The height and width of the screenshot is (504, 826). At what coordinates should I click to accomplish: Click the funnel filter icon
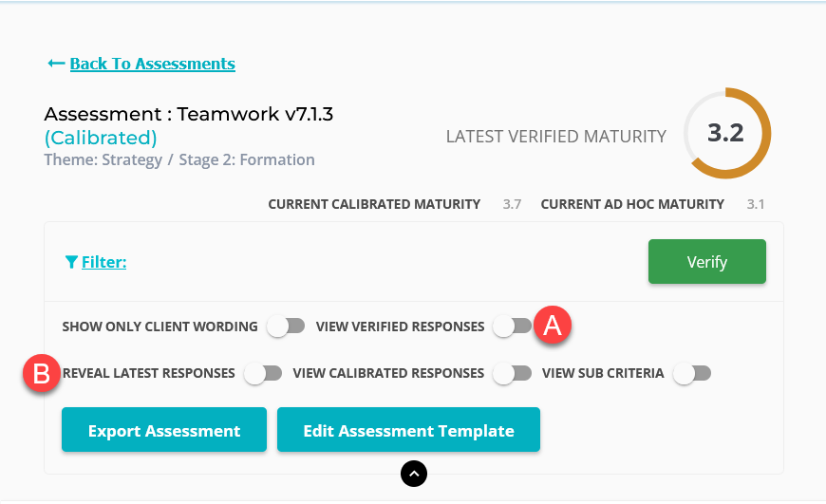[71, 262]
